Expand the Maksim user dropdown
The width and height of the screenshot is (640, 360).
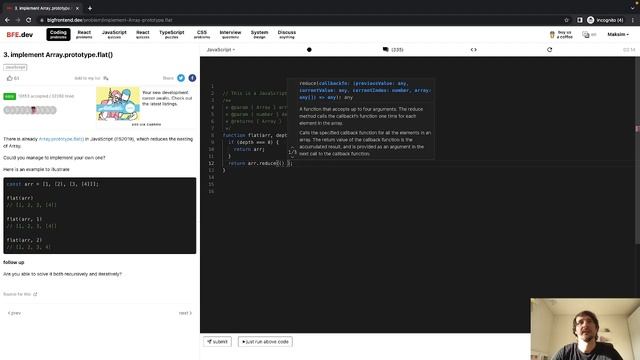click(618, 35)
